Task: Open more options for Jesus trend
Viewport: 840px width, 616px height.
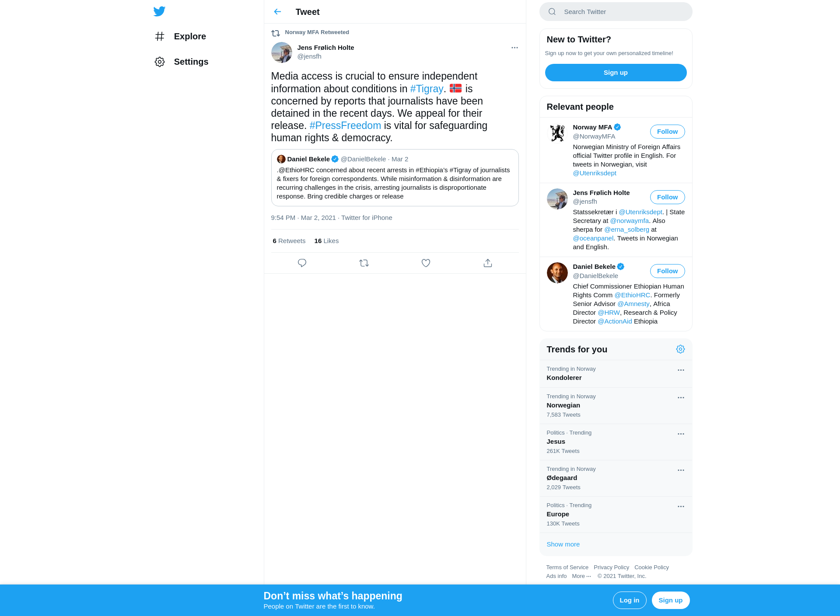Action: click(x=681, y=434)
